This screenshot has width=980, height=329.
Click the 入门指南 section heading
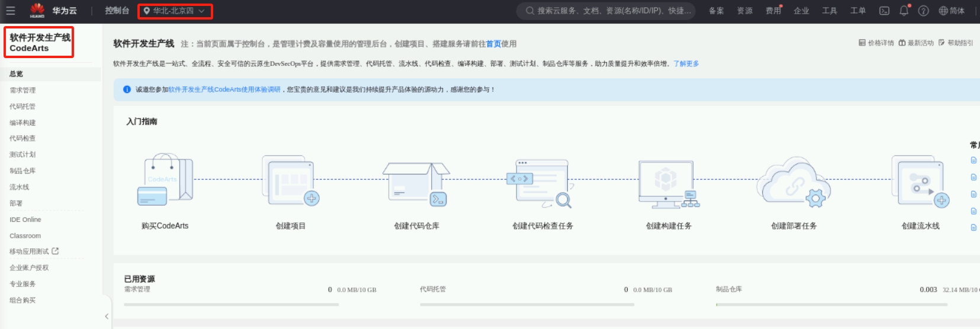pyautogui.click(x=142, y=122)
